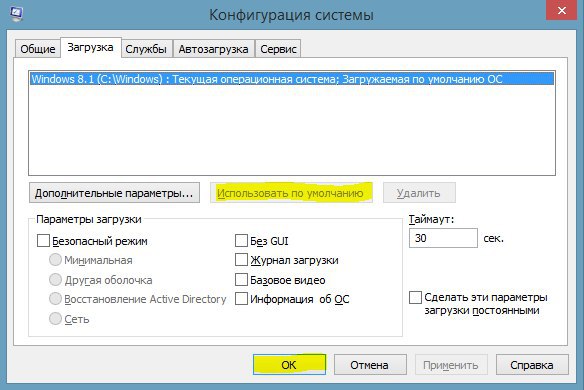Select the Сеть radio option
Viewport: 584px width, 390px height.
coord(55,318)
